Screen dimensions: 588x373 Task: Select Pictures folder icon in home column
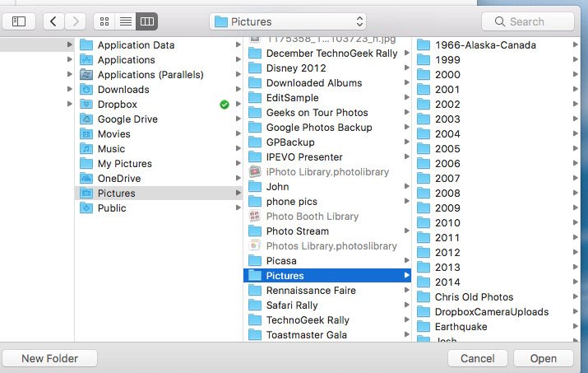(x=86, y=193)
